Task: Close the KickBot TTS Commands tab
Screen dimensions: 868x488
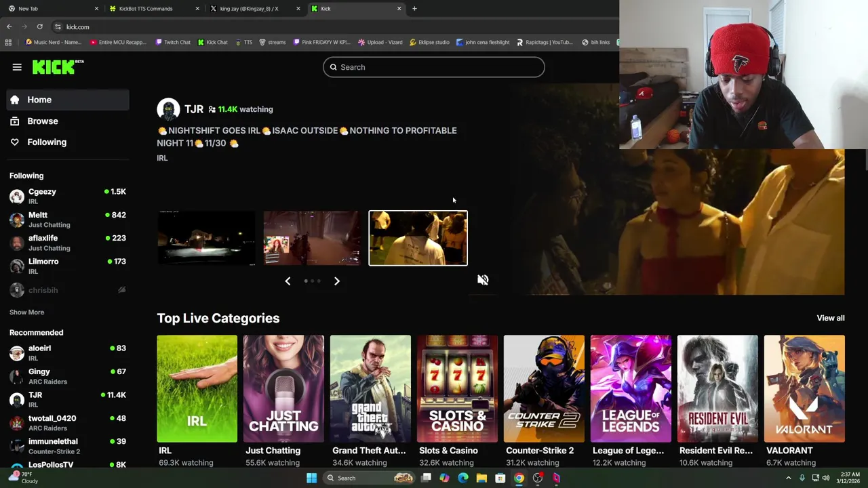Action: click(197, 9)
